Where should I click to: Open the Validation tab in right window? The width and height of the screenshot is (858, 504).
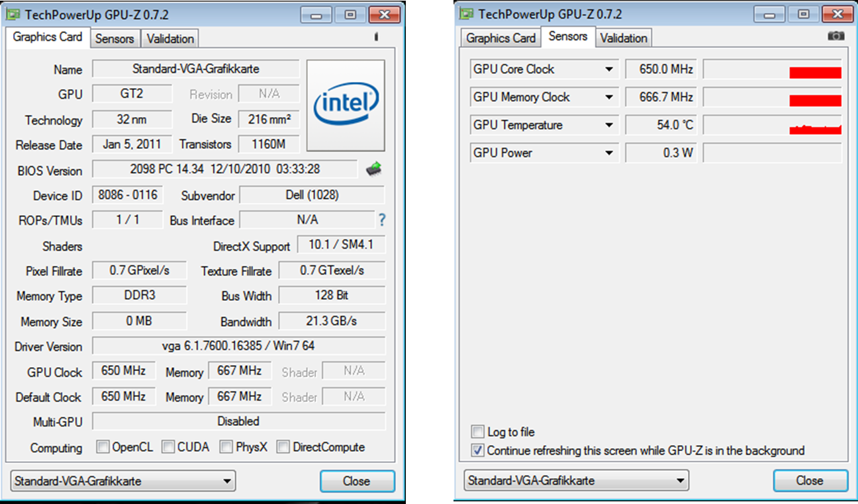(x=624, y=38)
